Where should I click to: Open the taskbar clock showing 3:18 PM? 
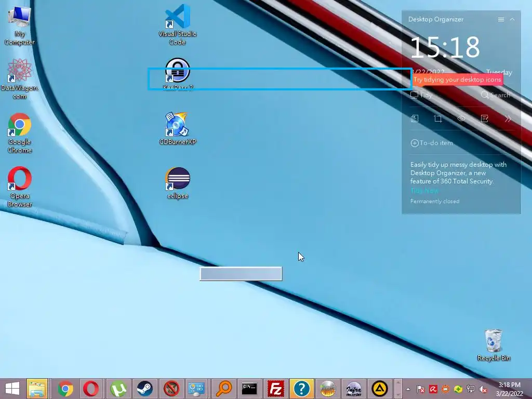tap(509, 389)
